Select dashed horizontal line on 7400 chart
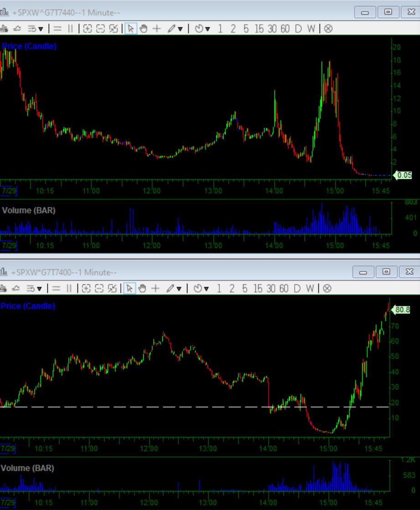 pyautogui.click(x=195, y=407)
